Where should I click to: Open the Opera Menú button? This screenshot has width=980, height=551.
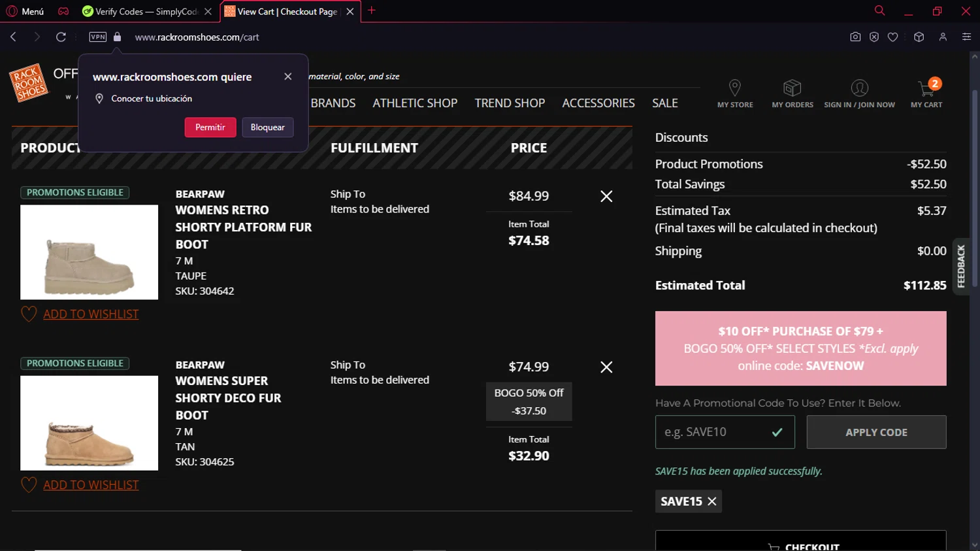(25, 11)
